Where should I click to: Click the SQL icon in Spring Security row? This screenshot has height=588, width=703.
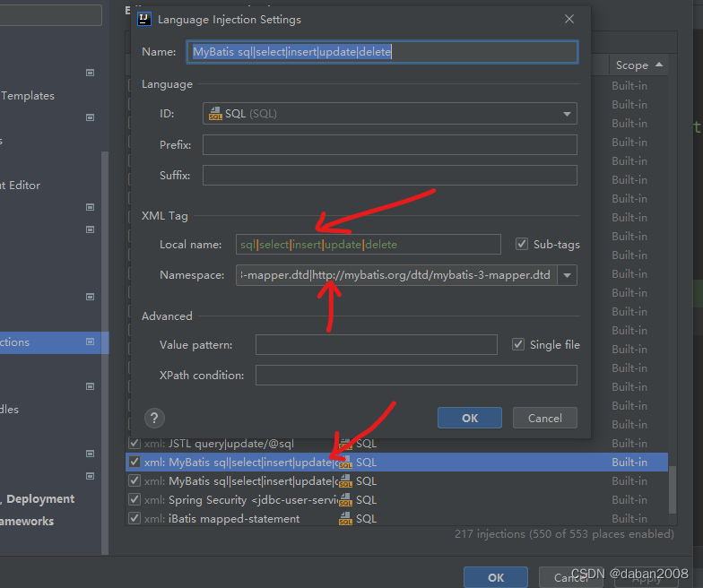345,500
